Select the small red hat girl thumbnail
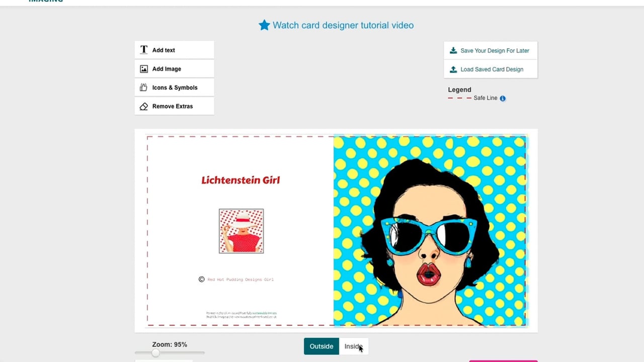The image size is (644, 362). click(x=242, y=231)
